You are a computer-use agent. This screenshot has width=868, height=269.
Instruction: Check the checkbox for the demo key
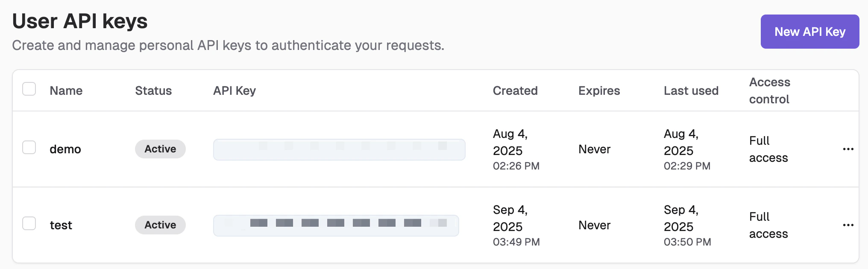click(29, 148)
